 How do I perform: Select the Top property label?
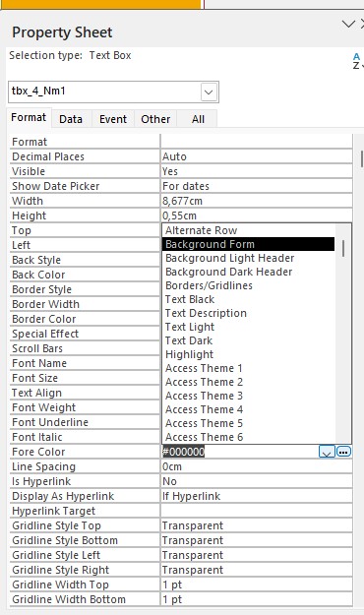22,230
